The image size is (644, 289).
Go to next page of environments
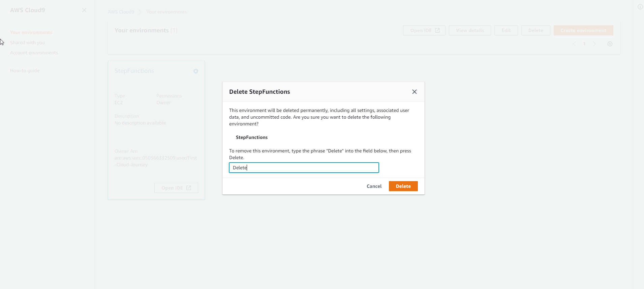pyautogui.click(x=594, y=44)
